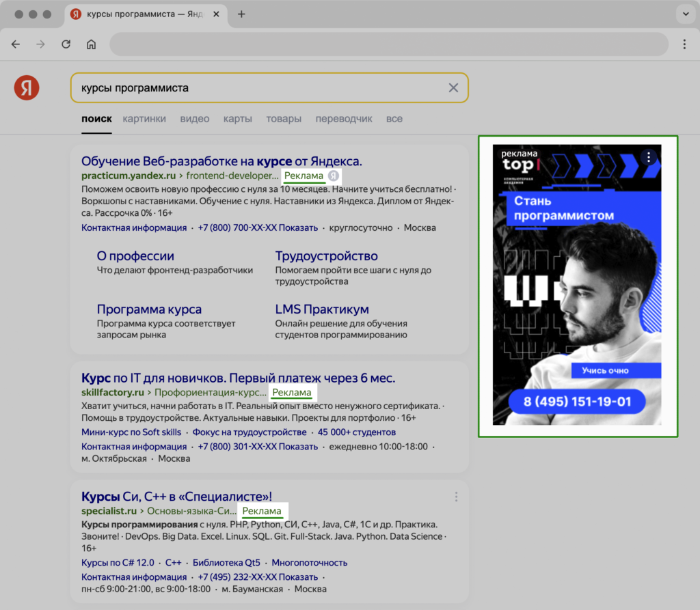Show all services via все tab
The image size is (700, 610).
(x=394, y=119)
